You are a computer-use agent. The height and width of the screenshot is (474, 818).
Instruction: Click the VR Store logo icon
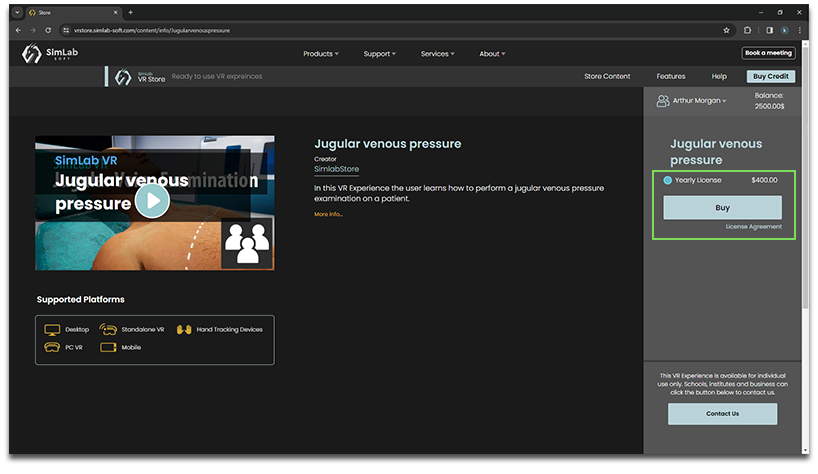(x=123, y=77)
